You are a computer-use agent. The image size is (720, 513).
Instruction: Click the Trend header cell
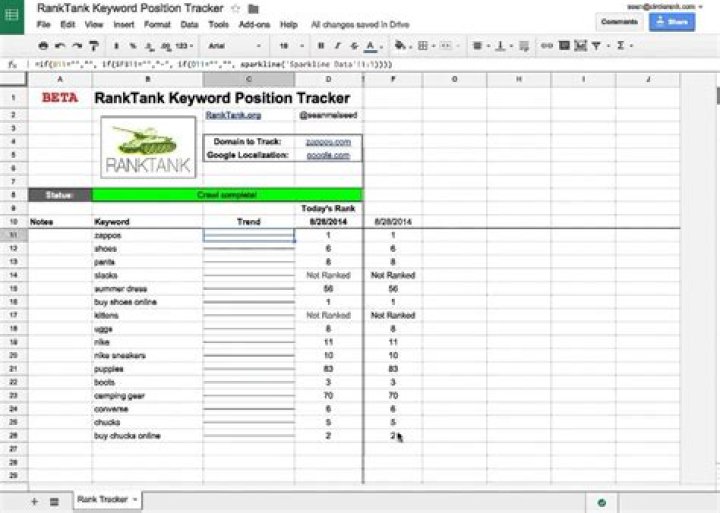[x=248, y=222]
